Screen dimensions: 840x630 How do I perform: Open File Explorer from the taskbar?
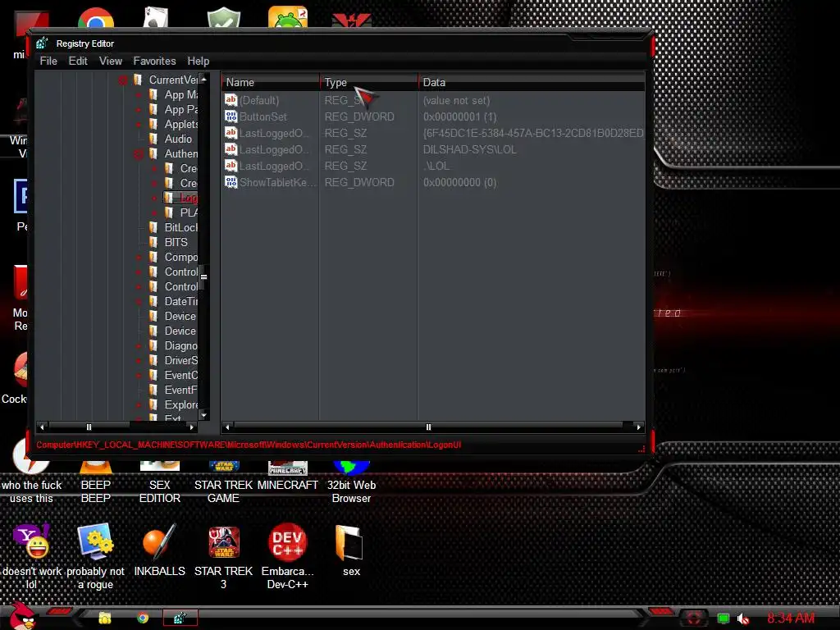point(105,618)
